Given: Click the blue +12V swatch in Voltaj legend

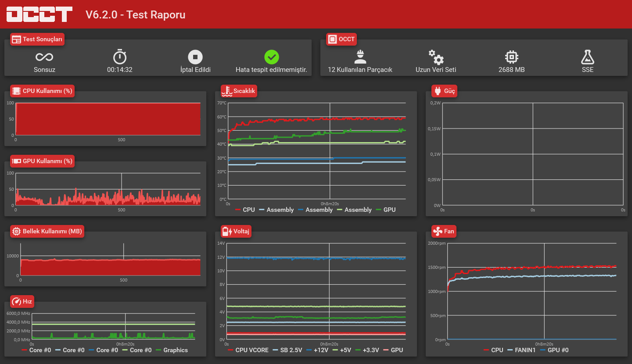Looking at the screenshot, I should click(x=309, y=350).
